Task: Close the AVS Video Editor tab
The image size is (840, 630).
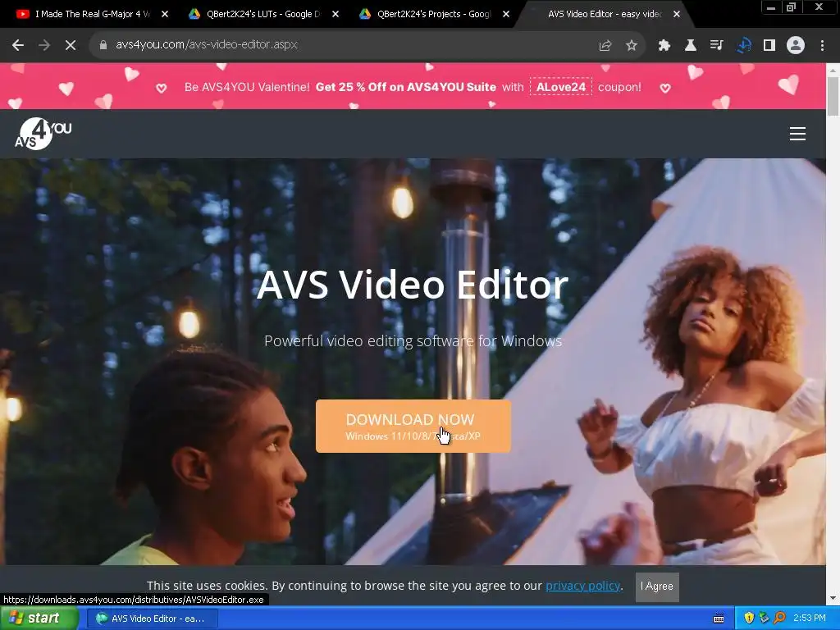Action: pos(677,14)
